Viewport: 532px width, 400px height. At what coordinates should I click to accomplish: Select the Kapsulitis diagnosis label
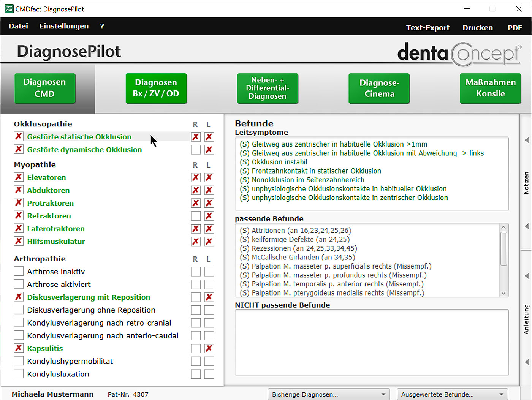click(x=45, y=348)
